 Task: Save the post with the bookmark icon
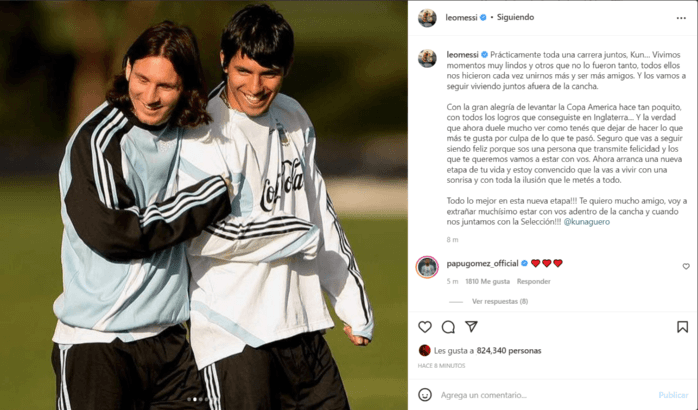682,327
